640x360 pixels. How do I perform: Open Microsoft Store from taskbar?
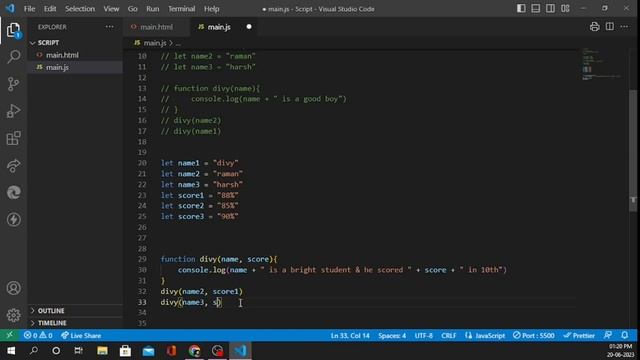[125, 351]
